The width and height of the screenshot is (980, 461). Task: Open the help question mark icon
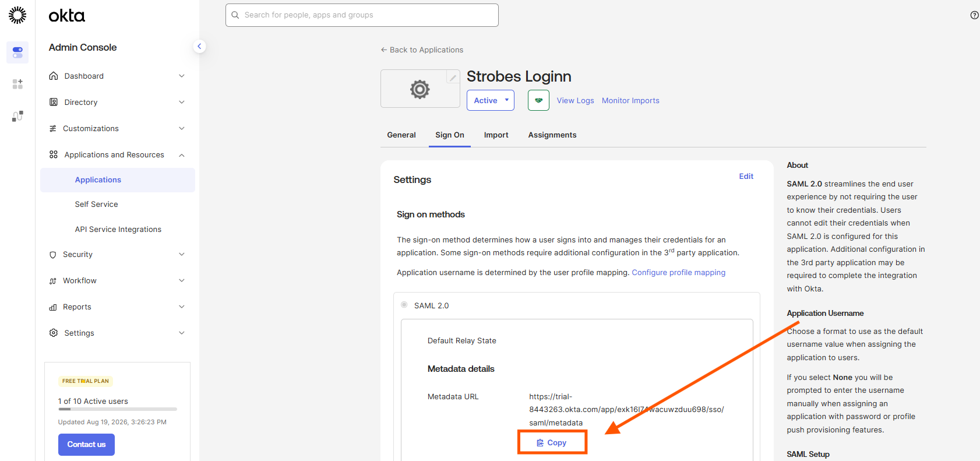(x=974, y=15)
